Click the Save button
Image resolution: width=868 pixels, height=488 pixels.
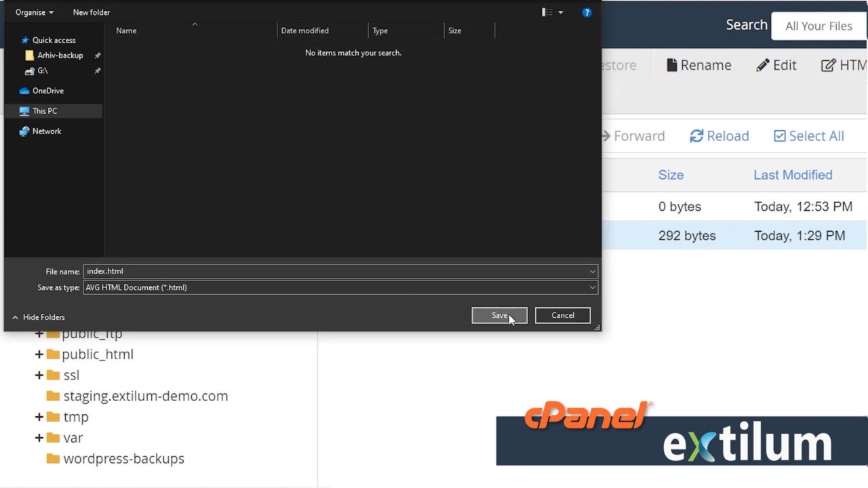pos(499,314)
